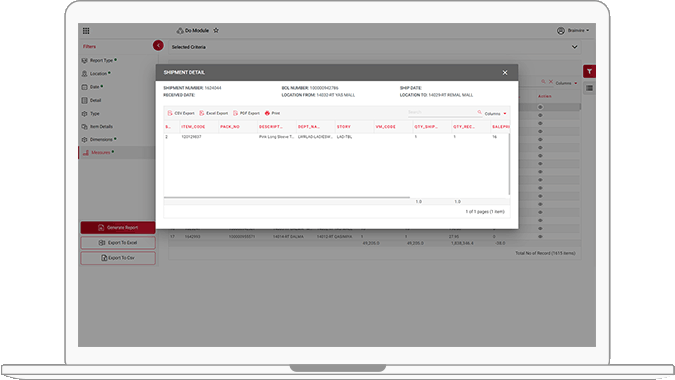
Task: Sort by the DEPT_NA.. column header
Action: click(x=309, y=127)
